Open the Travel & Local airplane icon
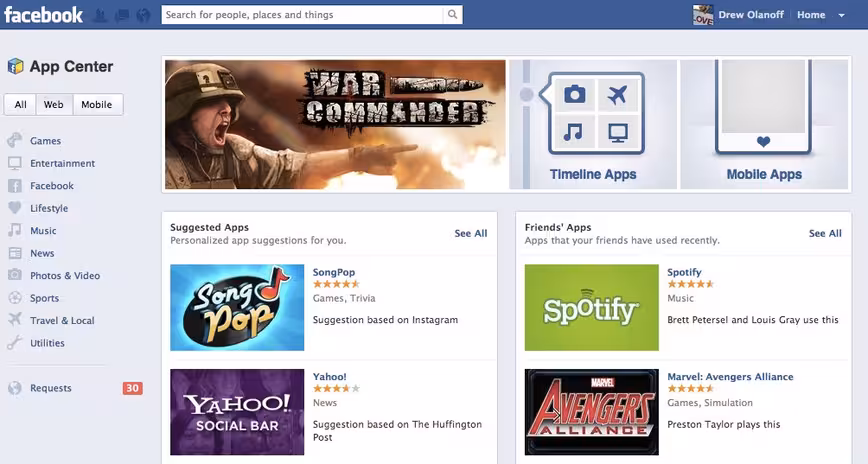Viewport: 868px width, 464px height. coord(15,320)
